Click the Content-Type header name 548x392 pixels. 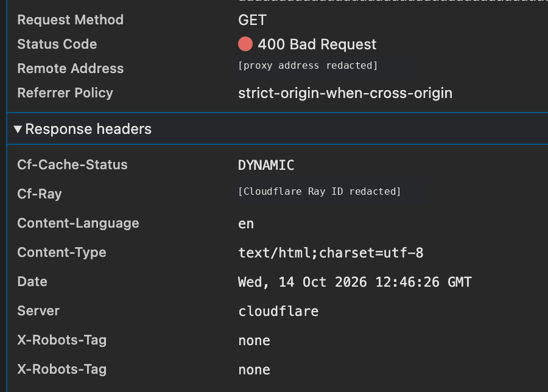(61, 253)
